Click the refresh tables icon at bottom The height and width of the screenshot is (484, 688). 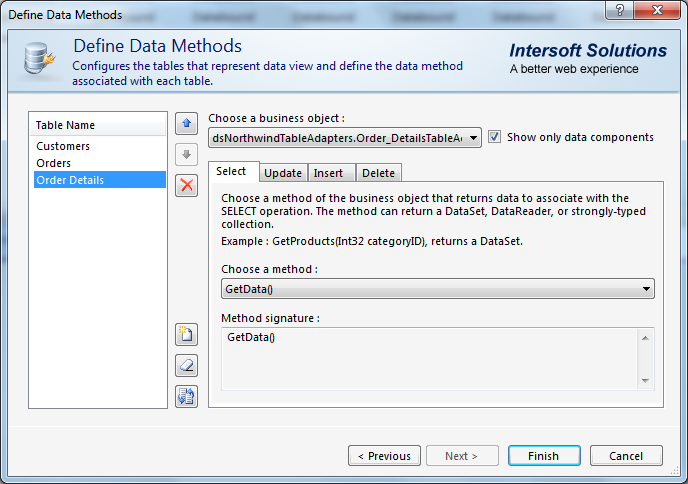pos(186,396)
